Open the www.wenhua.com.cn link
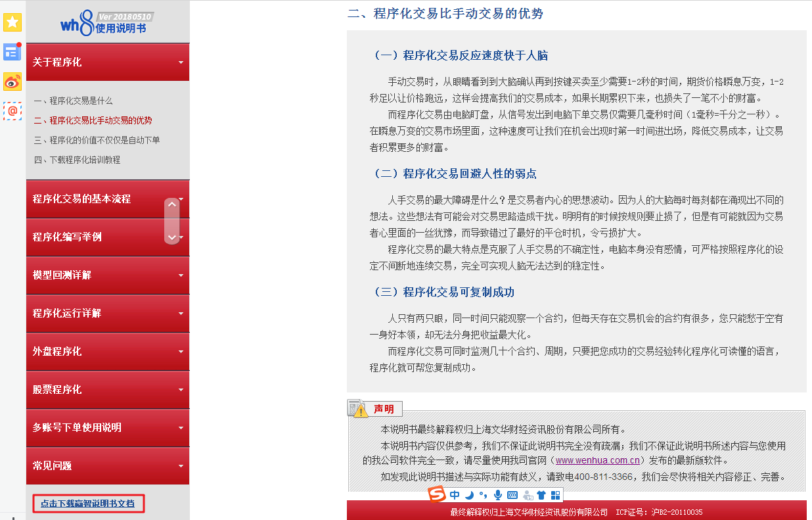 (598, 461)
